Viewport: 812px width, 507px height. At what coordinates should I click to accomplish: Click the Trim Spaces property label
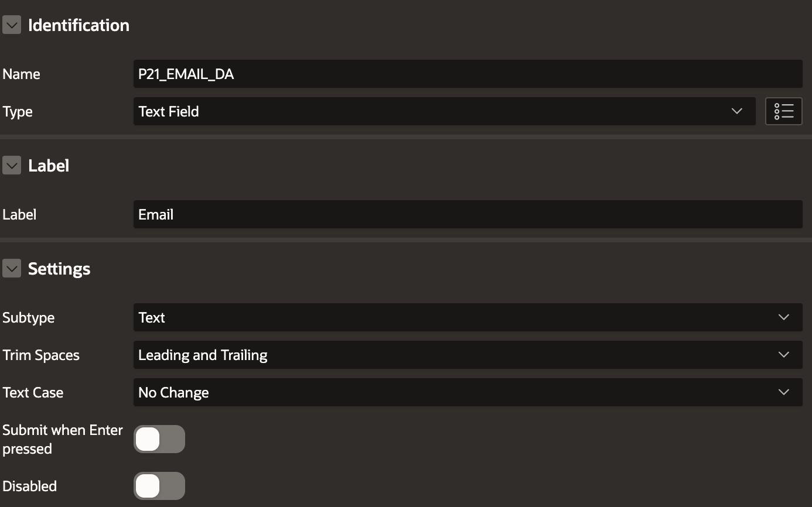pyautogui.click(x=41, y=355)
